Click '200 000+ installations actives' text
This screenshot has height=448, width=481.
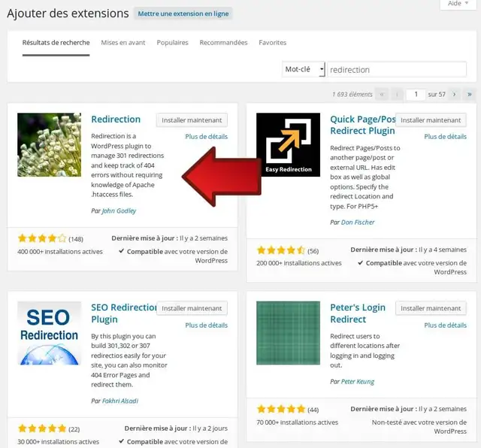tap(299, 263)
